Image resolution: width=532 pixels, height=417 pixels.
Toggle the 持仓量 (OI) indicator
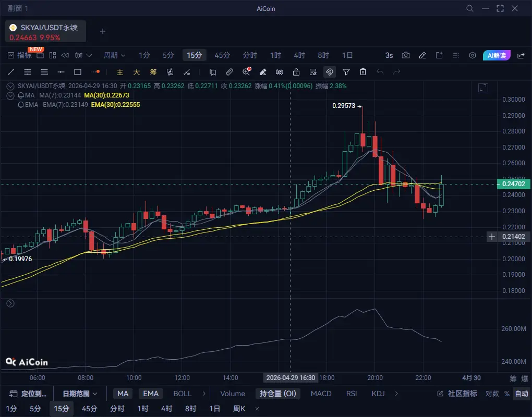click(278, 394)
